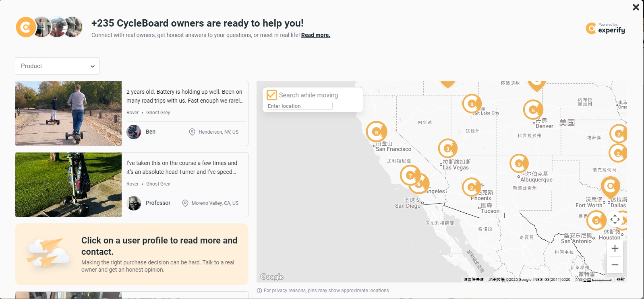Click the Google logo on the map
The width and height of the screenshot is (644, 299).
point(272,277)
